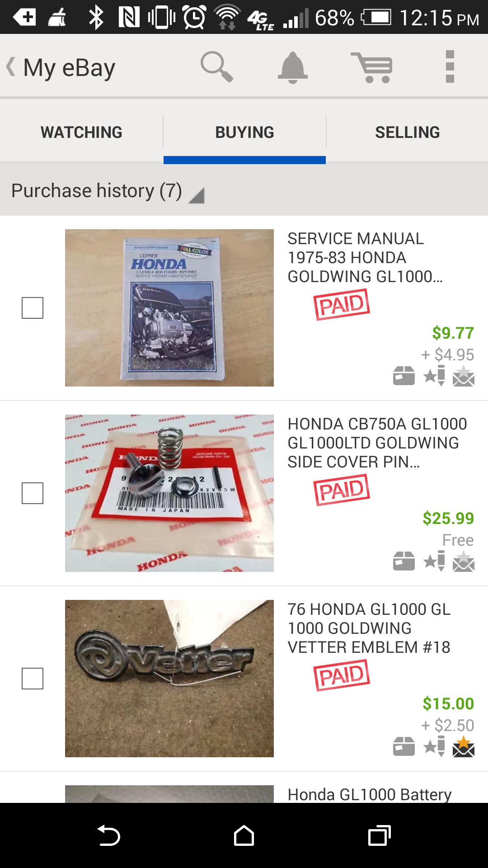Open notifications bell icon
Screen dimensions: 488x868
coord(293,67)
